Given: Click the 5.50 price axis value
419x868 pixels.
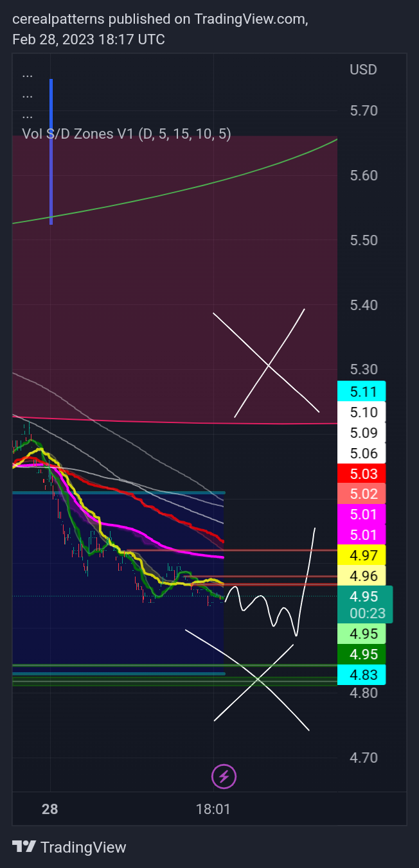Looking at the screenshot, I should tap(363, 240).
